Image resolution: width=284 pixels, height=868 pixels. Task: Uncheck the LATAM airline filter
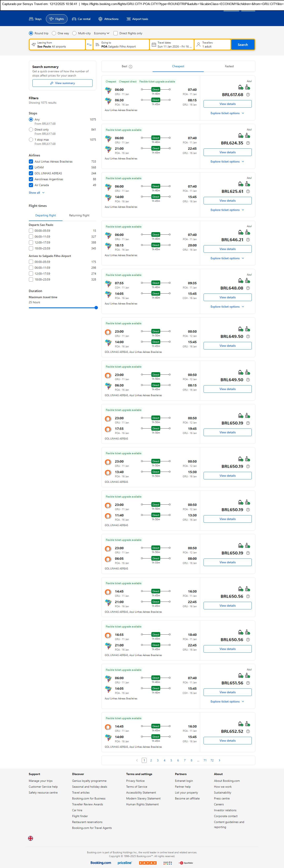31,167
